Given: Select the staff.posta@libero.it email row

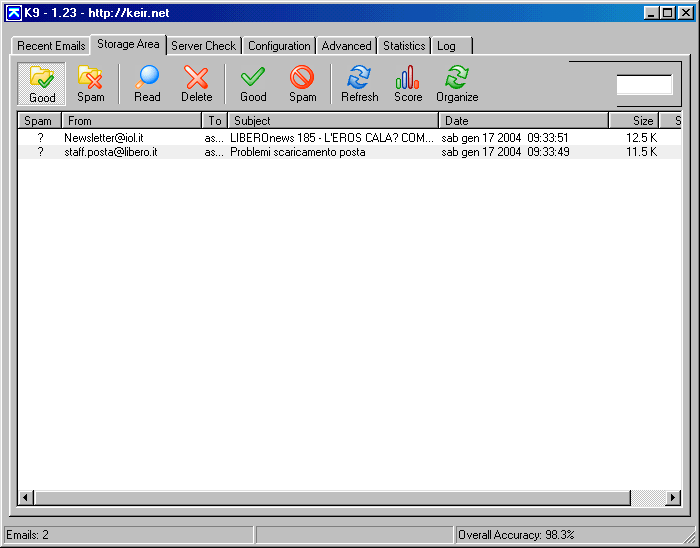Looking at the screenshot, I should pos(350,152).
